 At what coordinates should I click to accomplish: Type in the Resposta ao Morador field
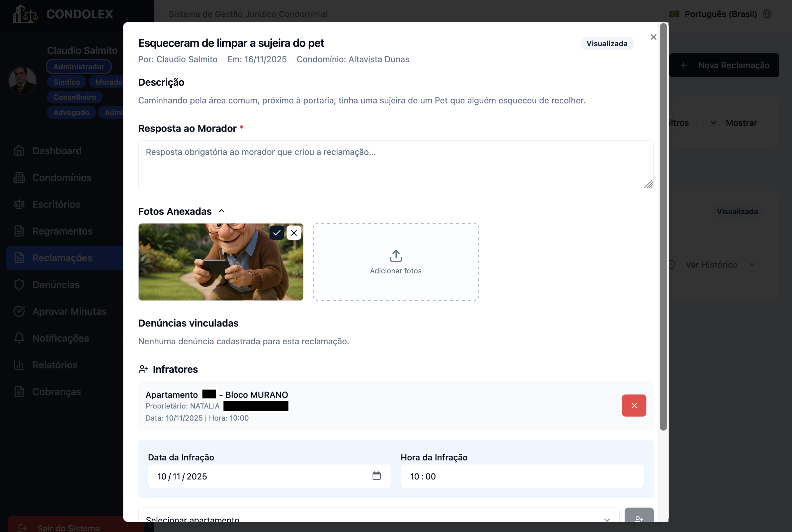pos(395,164)
